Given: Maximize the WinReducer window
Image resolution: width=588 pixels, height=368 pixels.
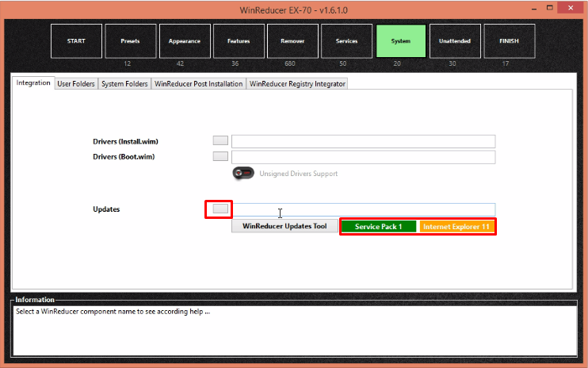Looking at the screenshot, I should [x=550, y=8].
